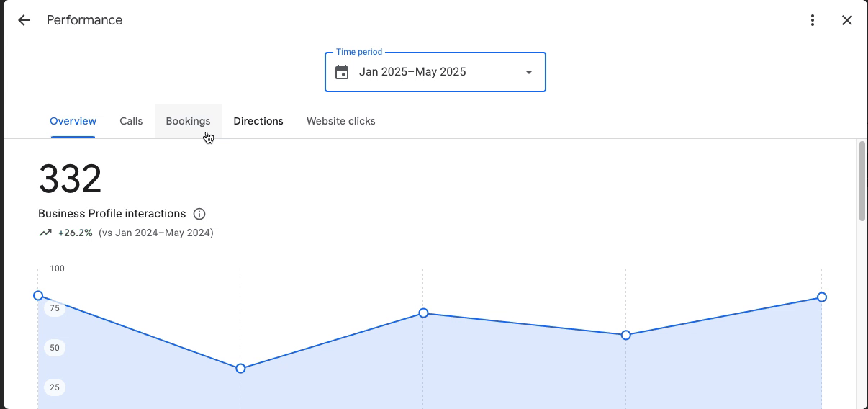View the Website clicks tab
The image size is (868, 409).
tap(340, 121)
